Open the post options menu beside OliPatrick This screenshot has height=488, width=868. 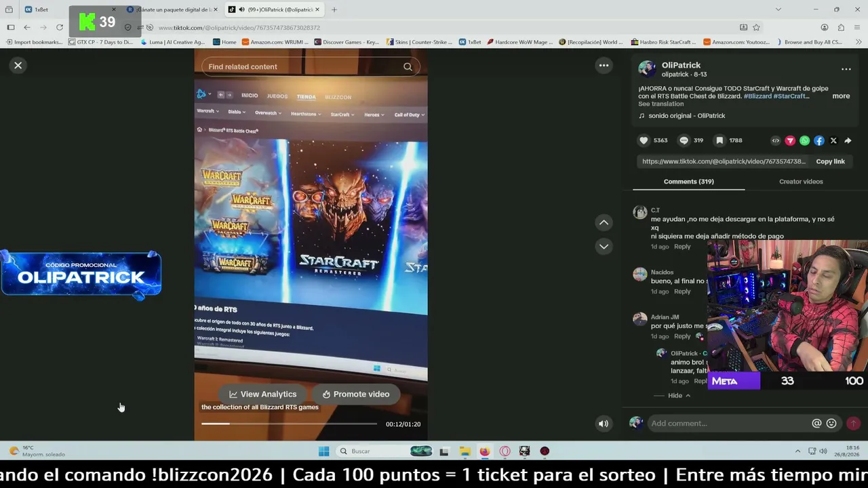point(846,69)
